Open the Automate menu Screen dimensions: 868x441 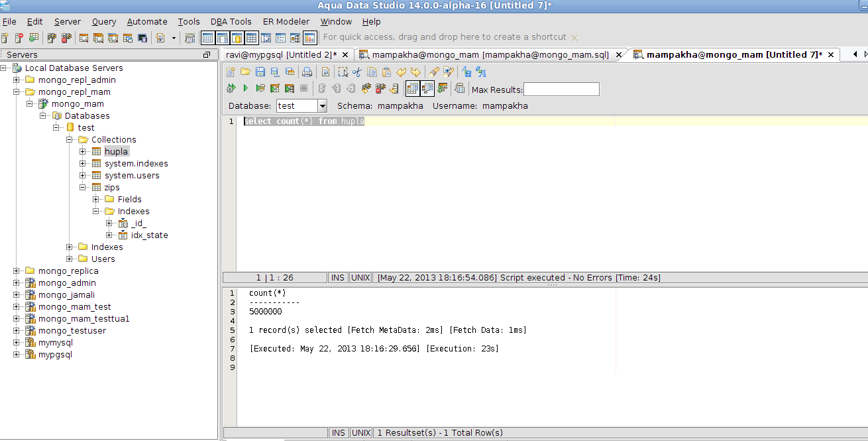(x=147, y=21)
